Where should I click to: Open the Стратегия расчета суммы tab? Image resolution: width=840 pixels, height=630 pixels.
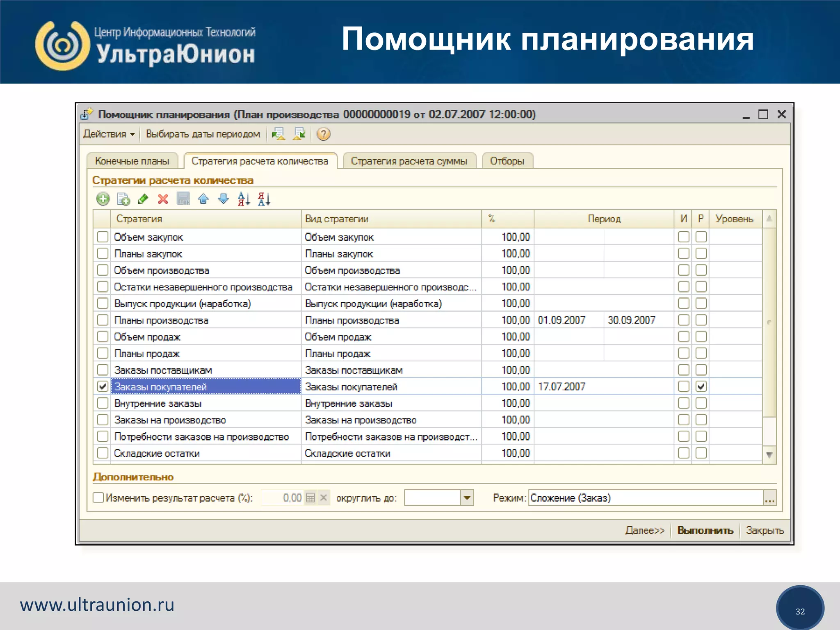(x=409, y=161)
